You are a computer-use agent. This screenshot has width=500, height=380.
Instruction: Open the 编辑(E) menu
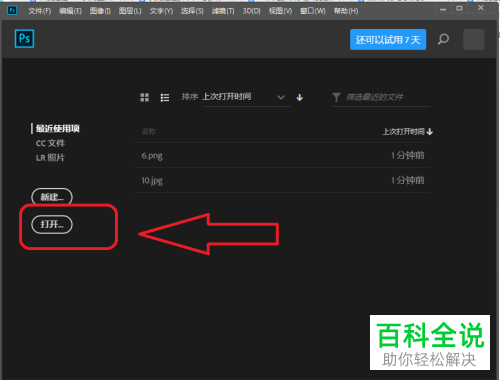[x=70, y=11]
